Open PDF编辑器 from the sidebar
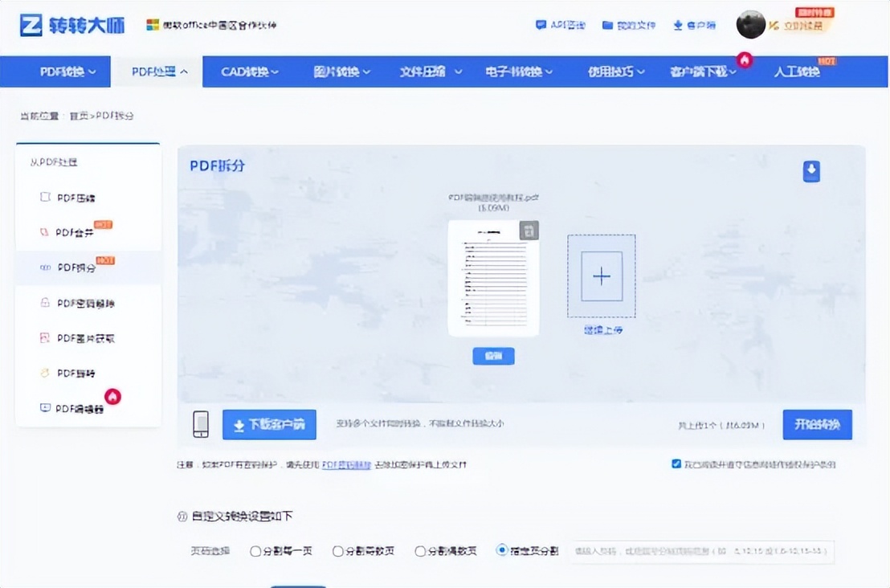Screen dimensions: 890x588 [79, 408]
